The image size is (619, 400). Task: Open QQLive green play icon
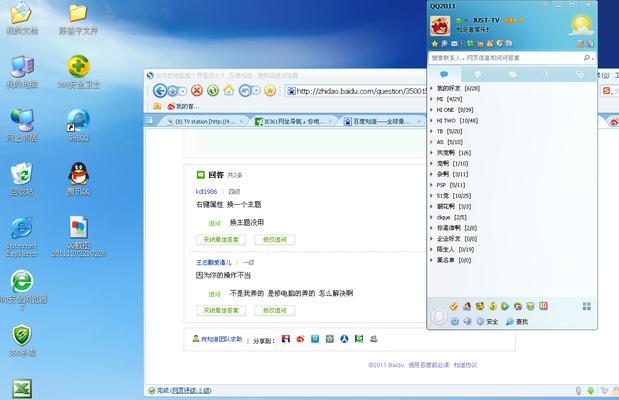coord(505,306)
